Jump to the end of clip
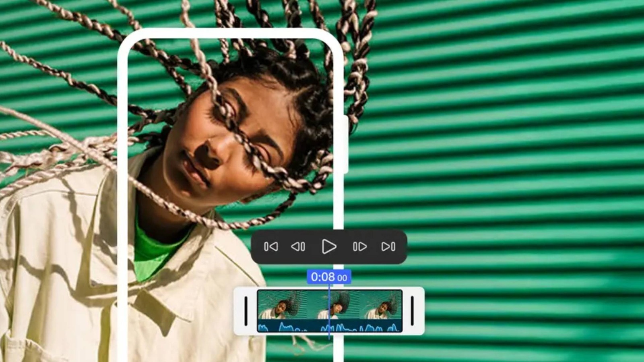This screenshot has width=644, height=362. (x=388, y=246)
